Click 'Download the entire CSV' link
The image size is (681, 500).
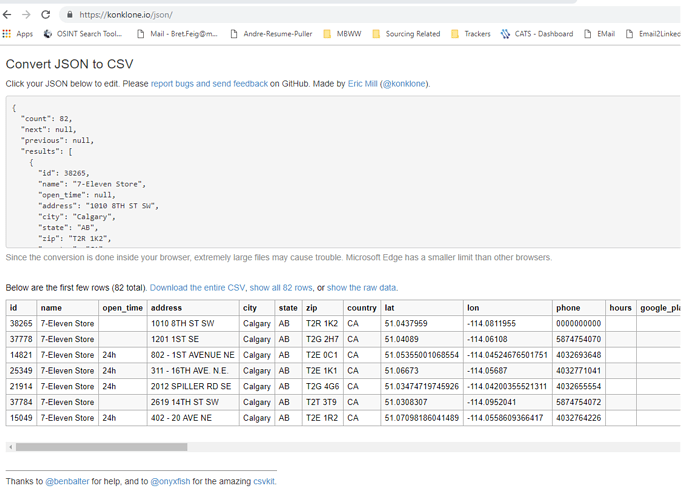click(x=197, y=288)
